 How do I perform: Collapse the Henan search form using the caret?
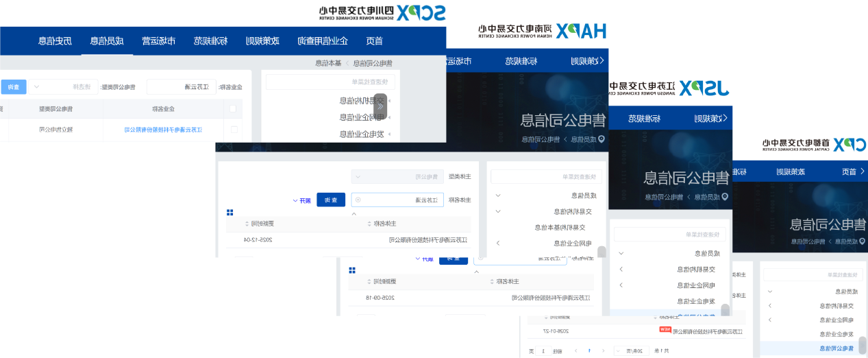click(354, 213)
